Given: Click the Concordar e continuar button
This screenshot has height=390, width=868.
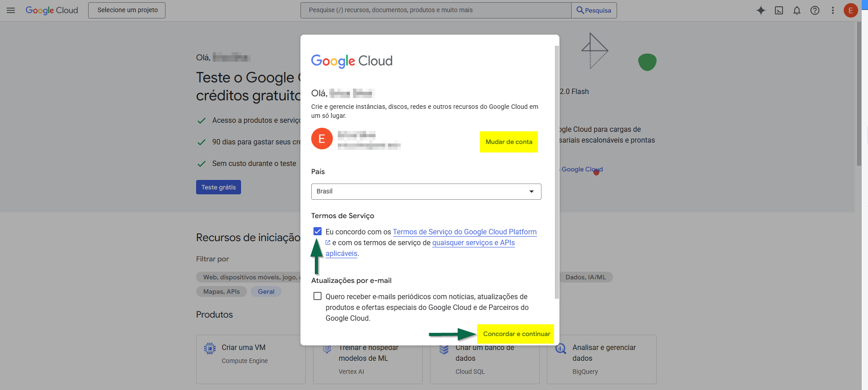Looking at the screenshot, I should click(x=516, y=334).
